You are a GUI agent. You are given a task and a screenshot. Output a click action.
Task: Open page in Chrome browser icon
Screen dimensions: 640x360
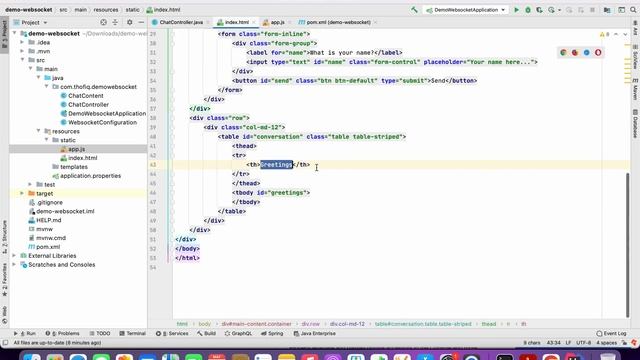563,53
